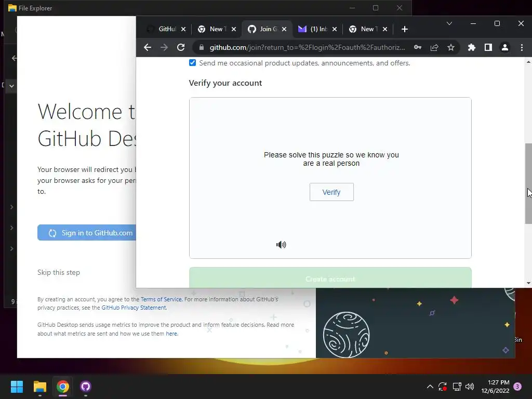This screenshot has width=532, height=399.
Task: Reload the GitHub join page
Action: tap(181, 47)
